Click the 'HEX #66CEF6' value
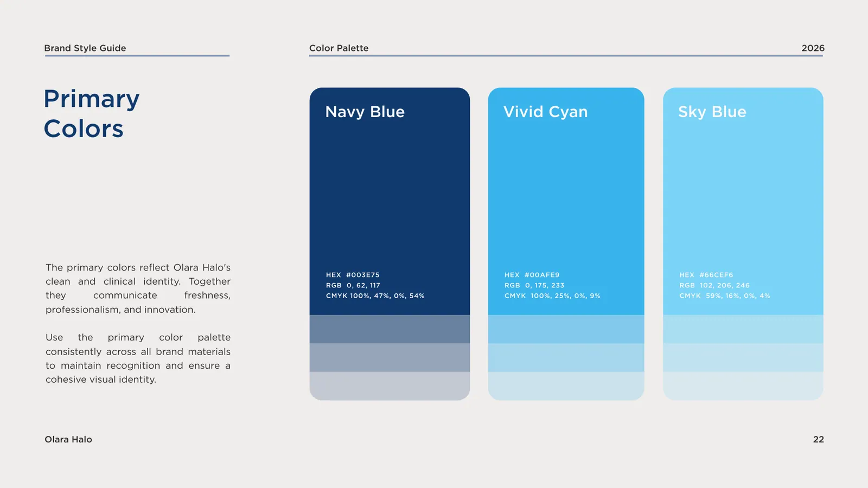This screenshot has width=868, height=488. pyautogui.click(x=706, y=275)
